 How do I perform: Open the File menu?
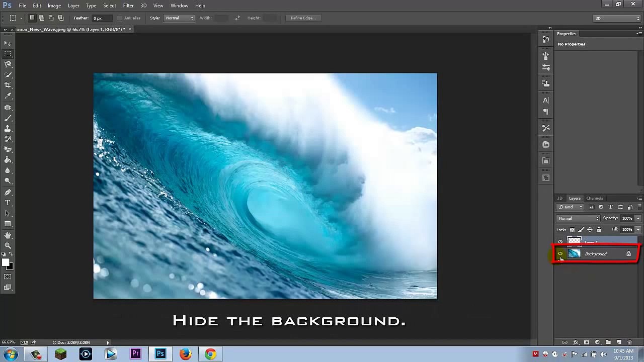pyautogui.click(x=23, y=6)
